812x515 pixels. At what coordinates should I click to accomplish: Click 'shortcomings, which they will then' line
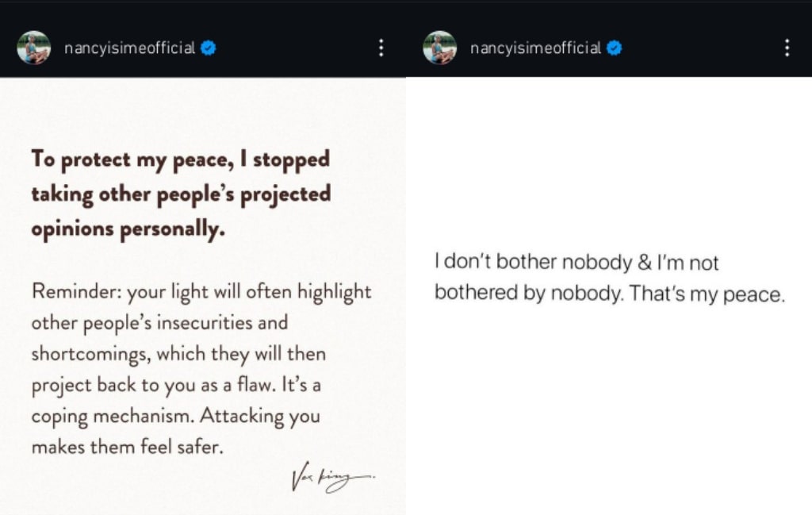[178, 354]
